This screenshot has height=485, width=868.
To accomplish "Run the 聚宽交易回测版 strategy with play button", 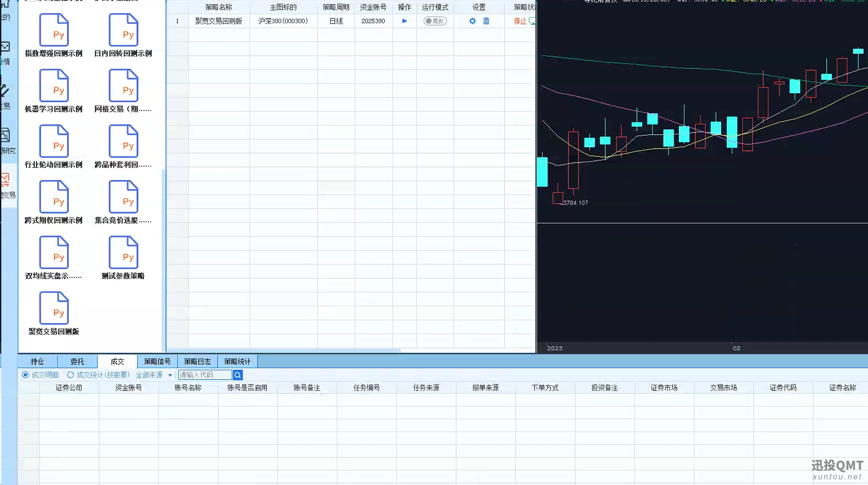I will 405,21.
